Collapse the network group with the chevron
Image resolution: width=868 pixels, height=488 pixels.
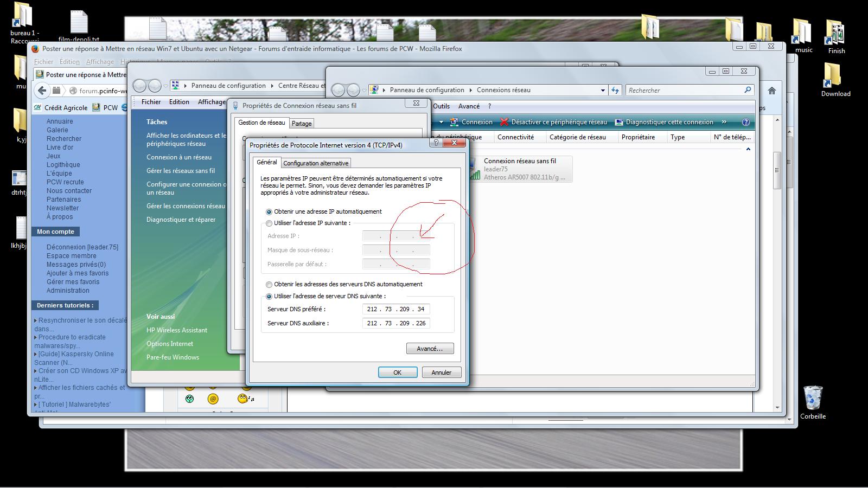[748, 149]
